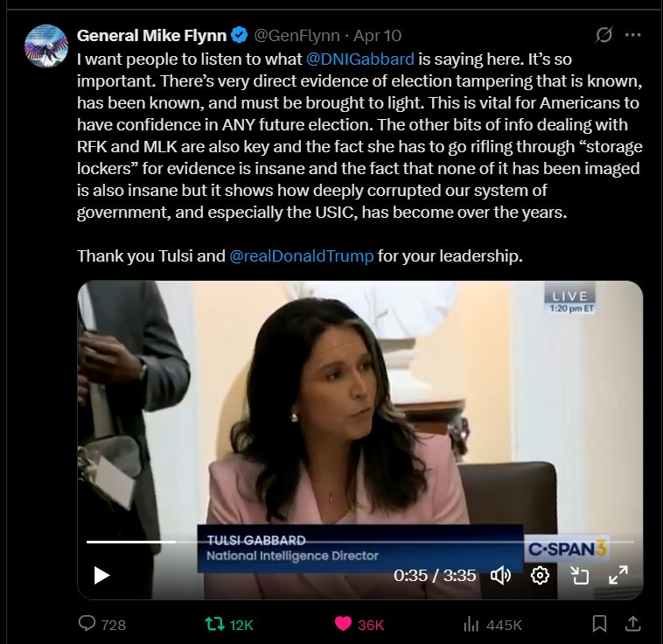
Task: Expand the video to fullscreen
Action: coord(618,576)
